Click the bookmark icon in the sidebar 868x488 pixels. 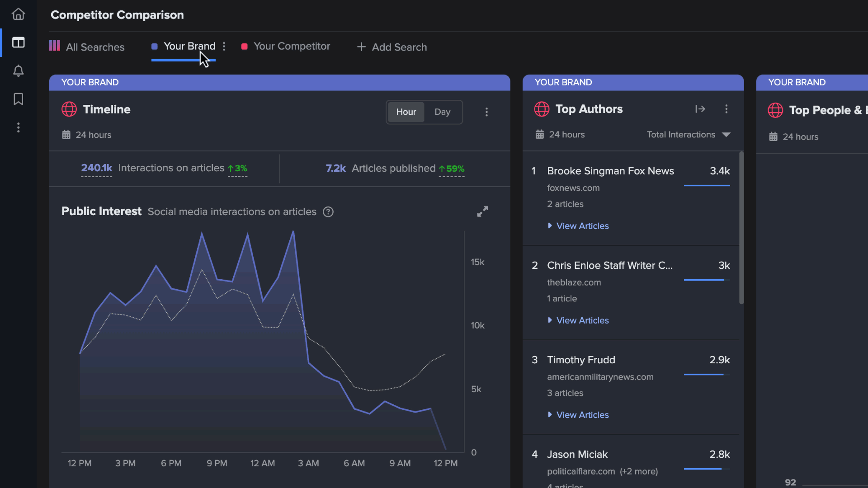18,99
